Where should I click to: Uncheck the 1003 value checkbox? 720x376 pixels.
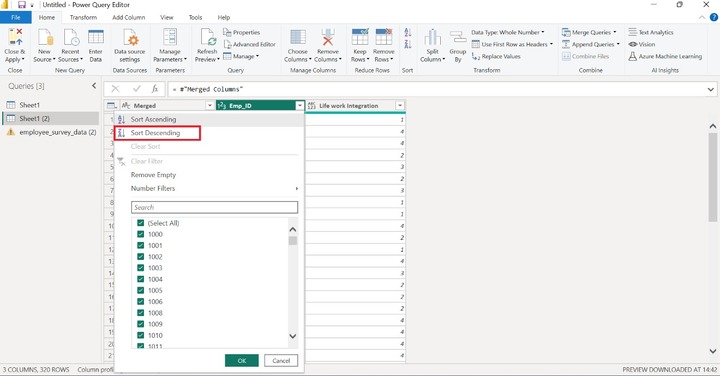[141, 268]
